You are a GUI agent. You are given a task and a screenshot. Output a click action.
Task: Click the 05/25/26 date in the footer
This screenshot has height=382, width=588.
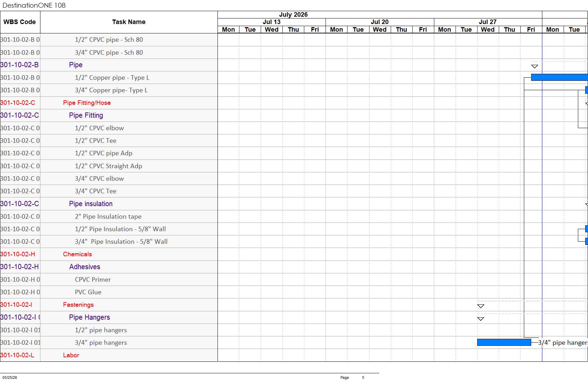(10, 377)
